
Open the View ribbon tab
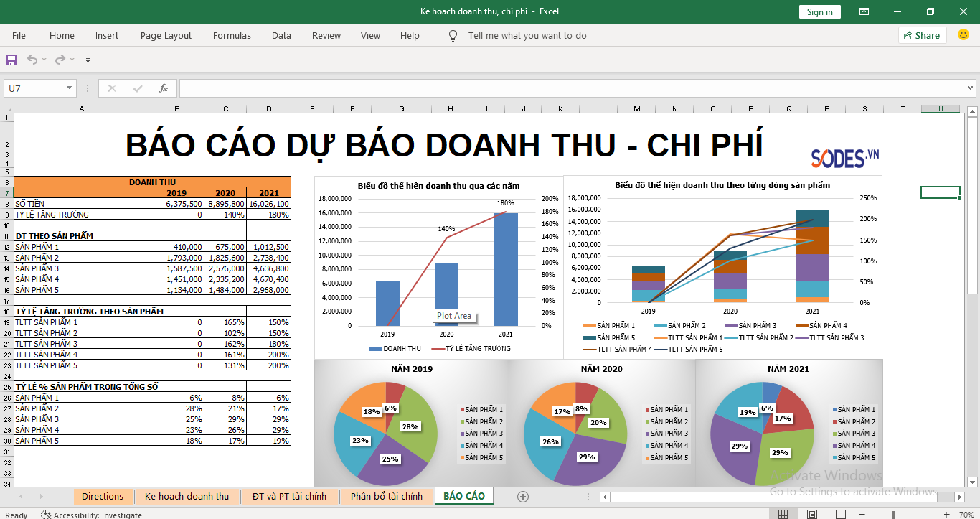click(x=370, y=35)
